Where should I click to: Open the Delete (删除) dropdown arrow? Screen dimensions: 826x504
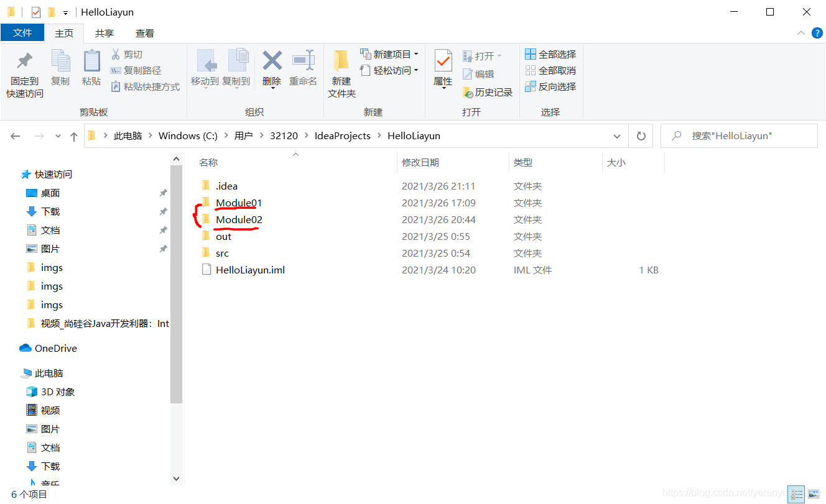[272, 89]
